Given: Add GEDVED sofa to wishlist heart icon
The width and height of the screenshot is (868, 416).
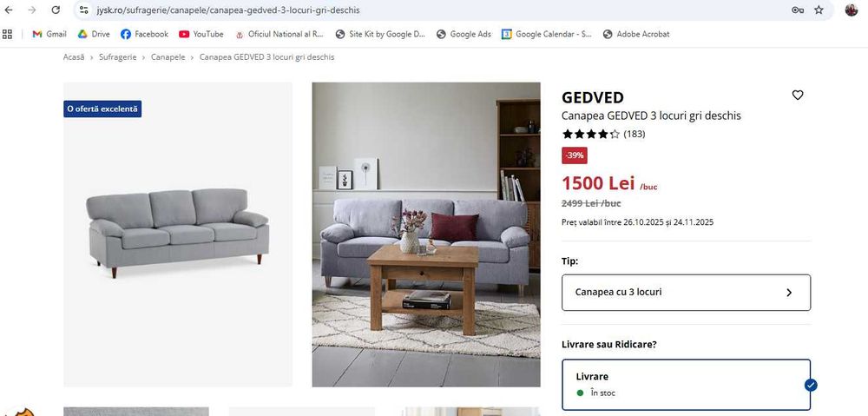Looking at the screenshot, I should click(797, 96).
